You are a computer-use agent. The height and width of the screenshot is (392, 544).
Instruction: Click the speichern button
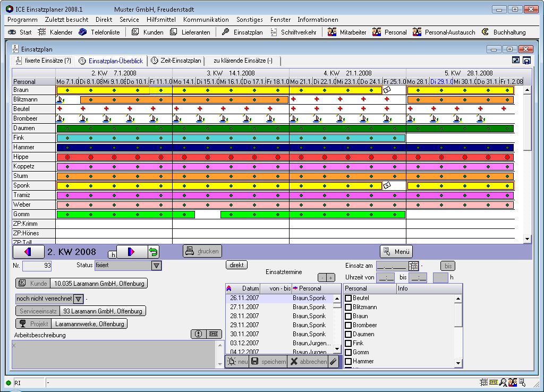point(268,362)
